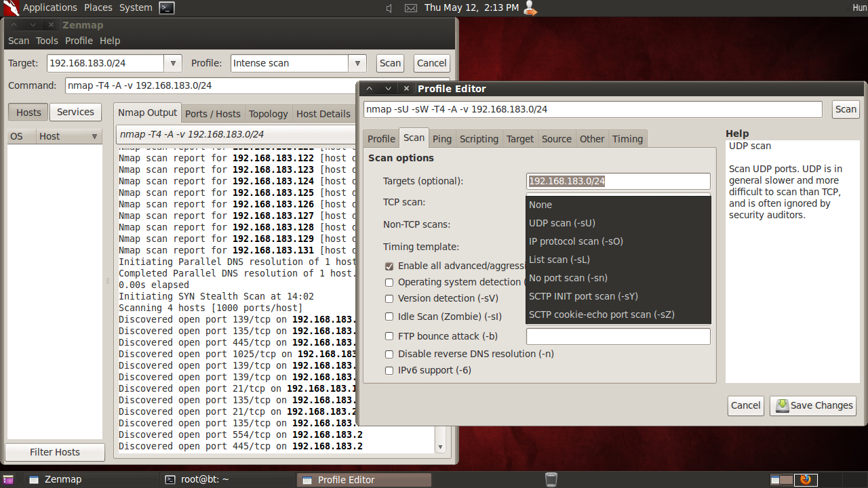Open the Tools menu in Zenmap
Image resolution: width=868 pixels, height=488 pixels.
tap(47, 41)
